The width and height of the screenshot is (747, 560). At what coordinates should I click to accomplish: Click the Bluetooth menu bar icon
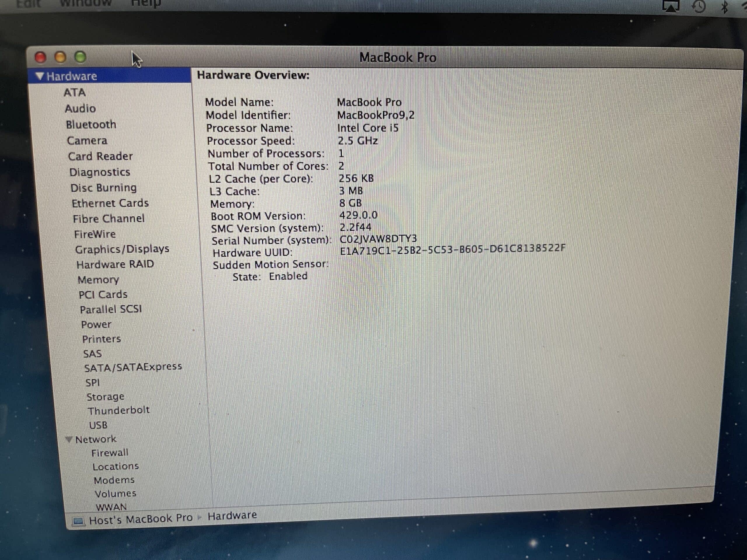[x=724, y=7]
